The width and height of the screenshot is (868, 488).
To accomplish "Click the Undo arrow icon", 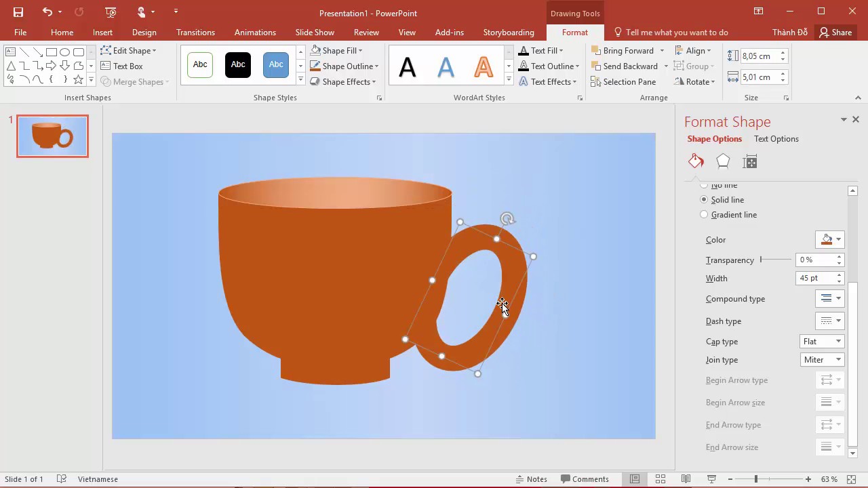I will 47,12.
